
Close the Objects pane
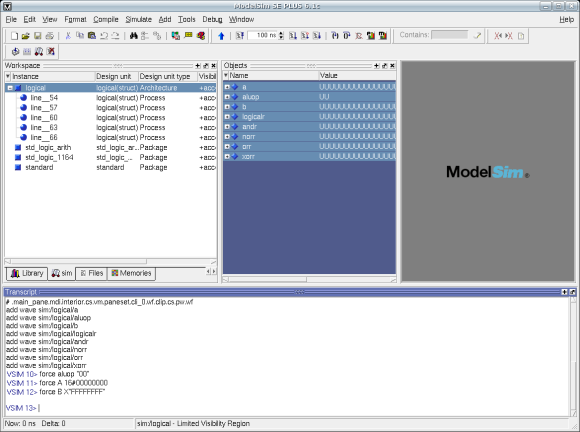click(392, 66)
